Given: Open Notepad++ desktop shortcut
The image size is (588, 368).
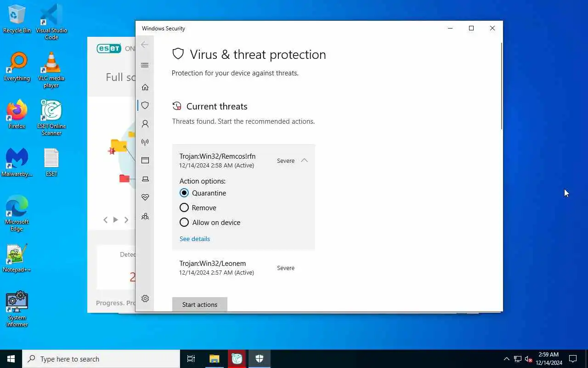Looking at the screenshot, I should click(x=17, y=258).
